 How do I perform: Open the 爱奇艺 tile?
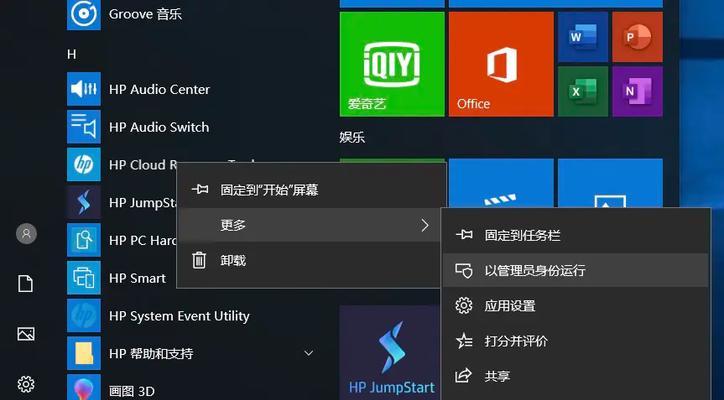pyautogui.click(x=392, y=64)
